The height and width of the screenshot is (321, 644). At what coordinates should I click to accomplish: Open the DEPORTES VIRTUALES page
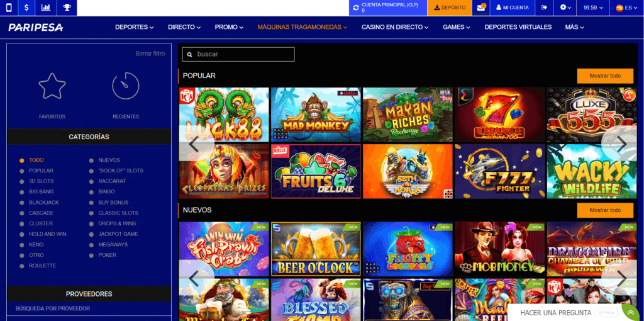518,27
